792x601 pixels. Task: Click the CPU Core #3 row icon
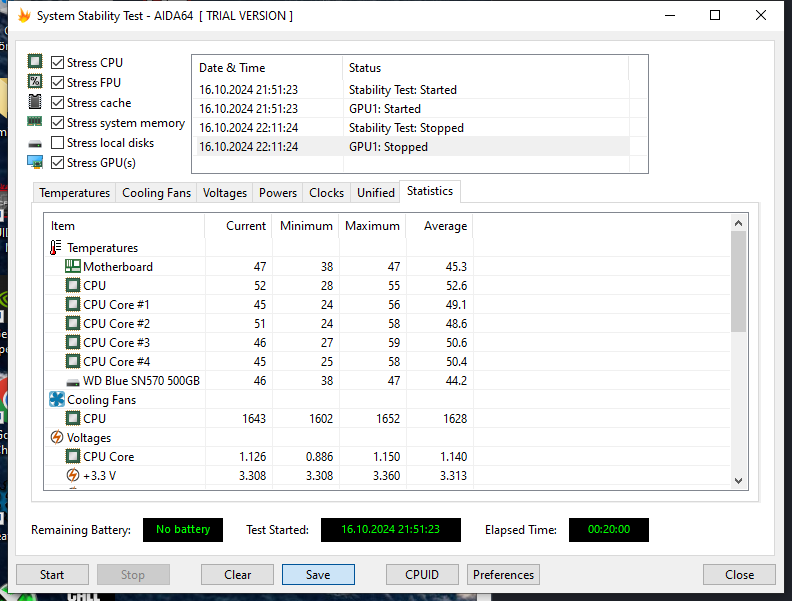click(x=73, y=342)
